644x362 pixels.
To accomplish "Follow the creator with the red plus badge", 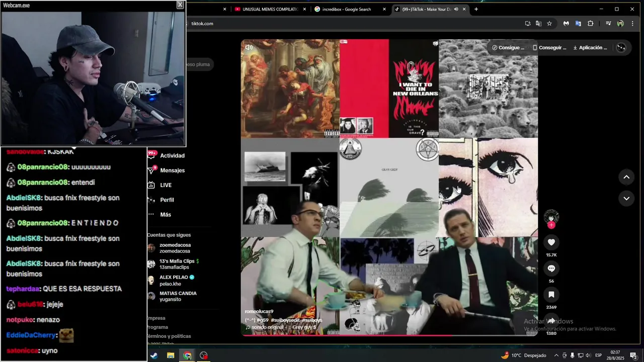I will click(x=551, y=225).
